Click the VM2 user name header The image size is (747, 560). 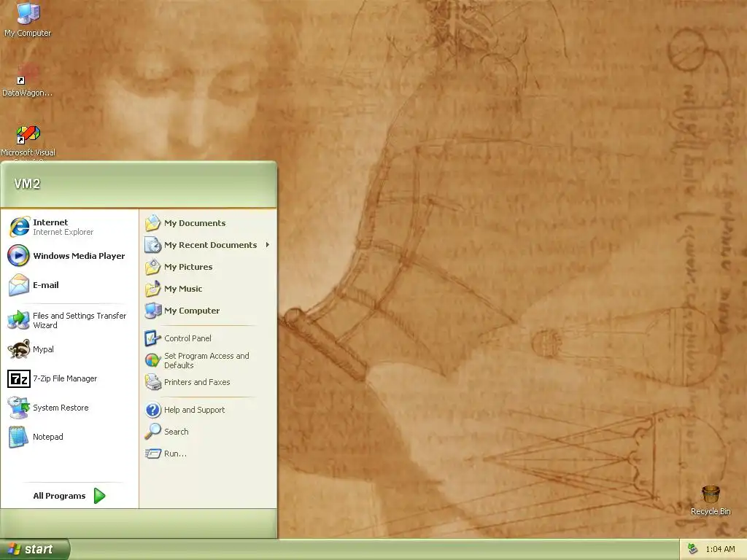tap(27, 184)
